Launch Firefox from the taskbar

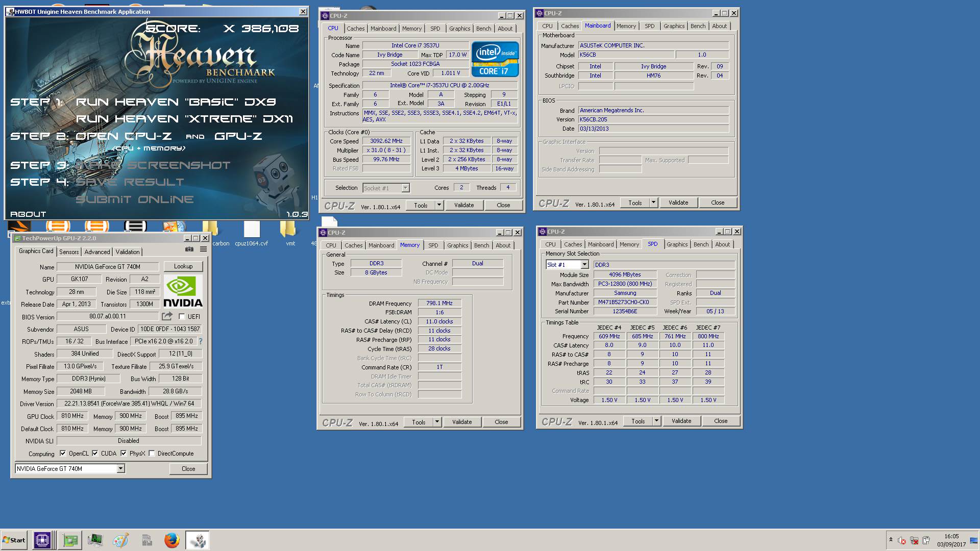(172, 540)
